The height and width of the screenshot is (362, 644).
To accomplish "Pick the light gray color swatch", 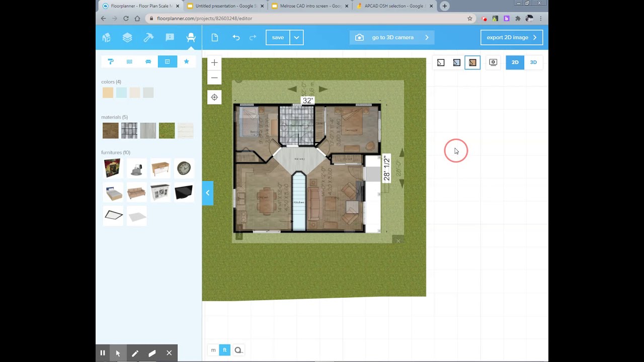I will click(148, 93).
